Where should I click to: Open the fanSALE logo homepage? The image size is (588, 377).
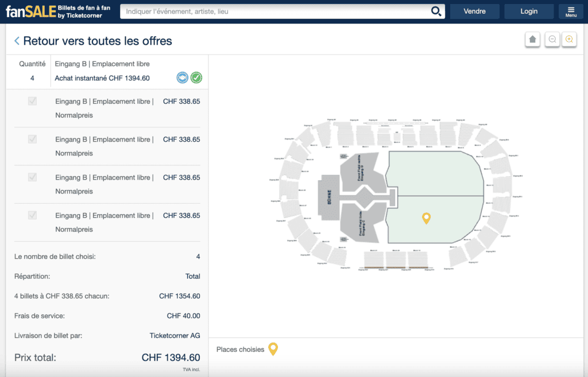coord(29,11)
